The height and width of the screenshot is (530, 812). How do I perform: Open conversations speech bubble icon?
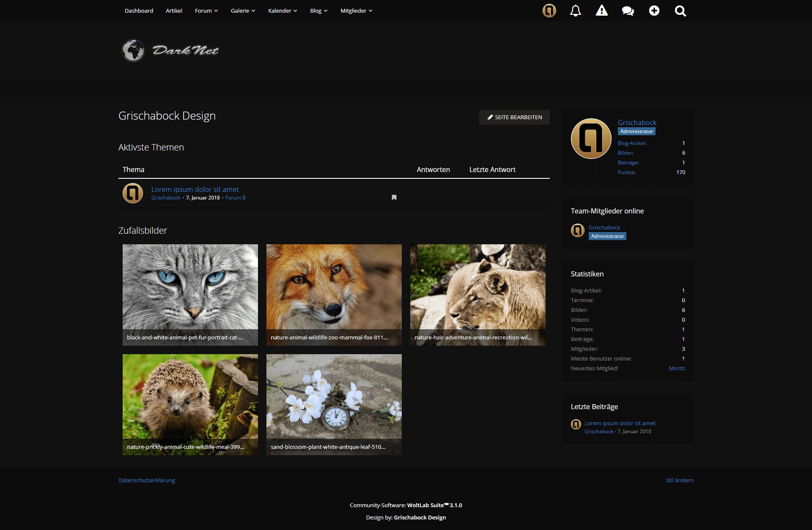pos(628,11)
